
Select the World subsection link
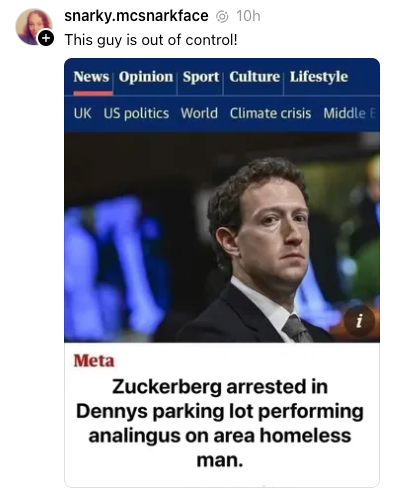point(199,113)
